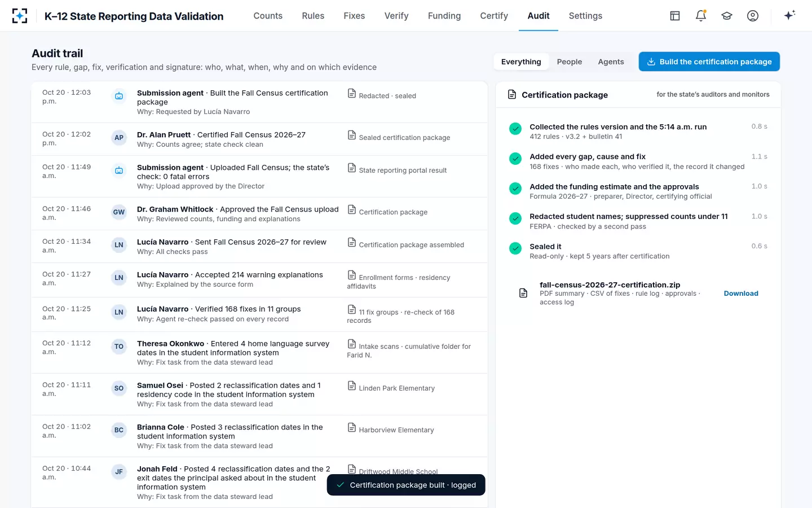Switch to the Rules tab
The width and height of the screenshot is (812, 508).
pos(313,16)
